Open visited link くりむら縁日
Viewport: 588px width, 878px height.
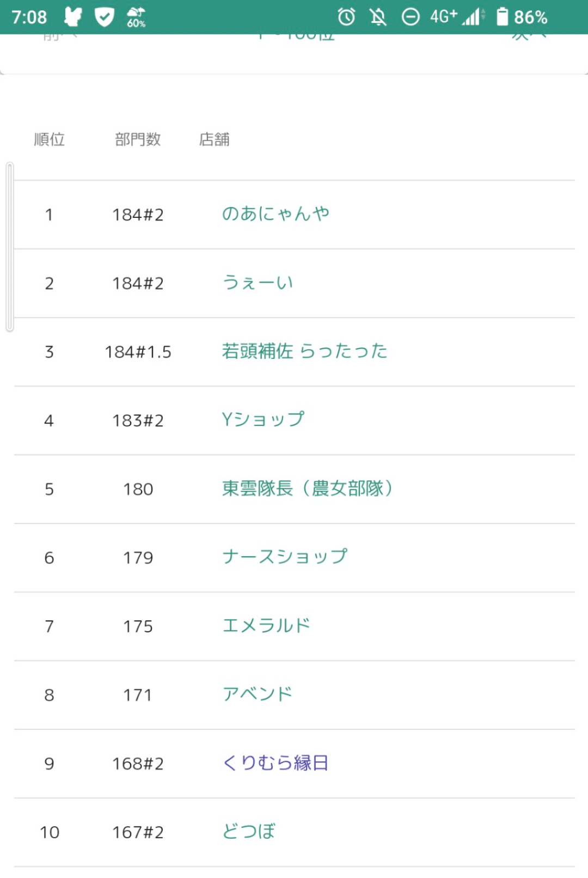click(x=275, y=763)
